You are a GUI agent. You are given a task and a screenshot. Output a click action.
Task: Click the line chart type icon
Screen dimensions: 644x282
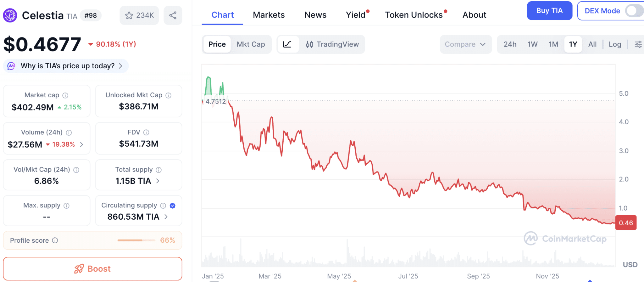[287, 44]
